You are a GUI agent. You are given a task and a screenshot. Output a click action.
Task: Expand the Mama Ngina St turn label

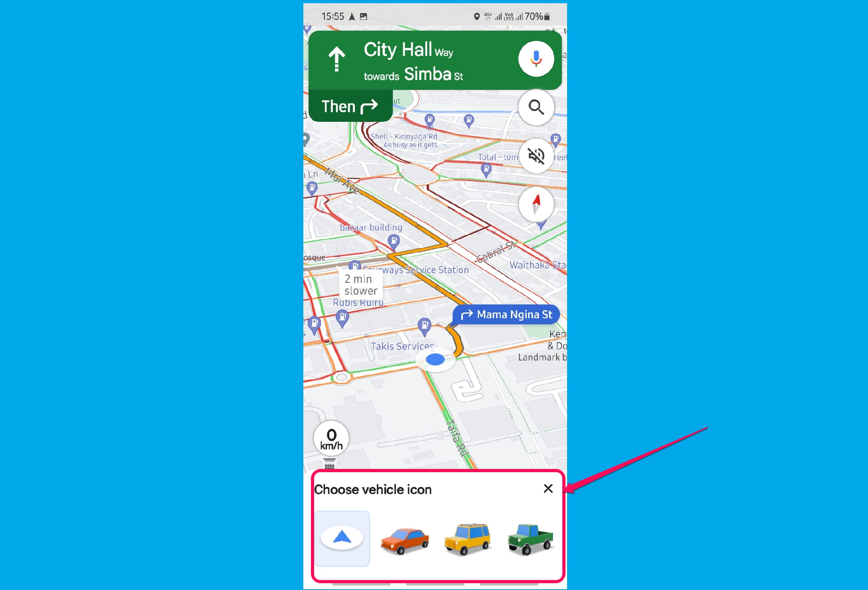click(x=507, y=314)
